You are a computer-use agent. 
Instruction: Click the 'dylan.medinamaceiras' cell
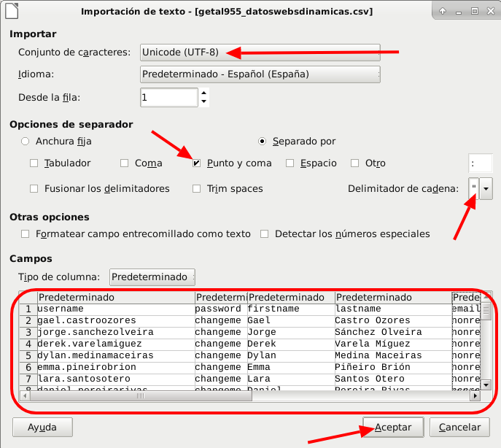tap(116, 355)
